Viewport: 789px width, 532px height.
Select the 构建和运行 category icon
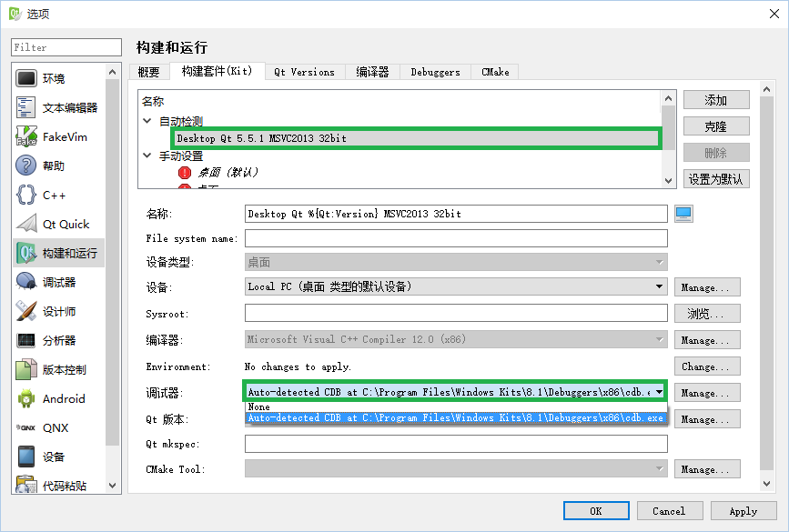26,253
